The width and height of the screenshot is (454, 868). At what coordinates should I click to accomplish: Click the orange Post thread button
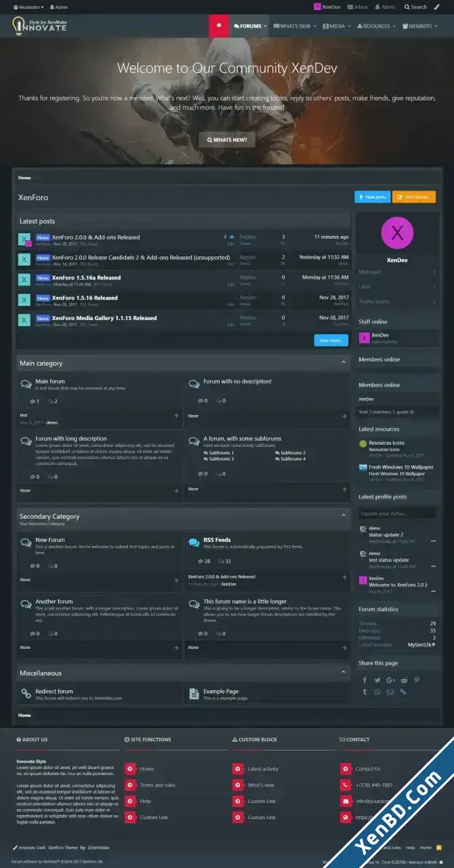[x=414, y=197]
